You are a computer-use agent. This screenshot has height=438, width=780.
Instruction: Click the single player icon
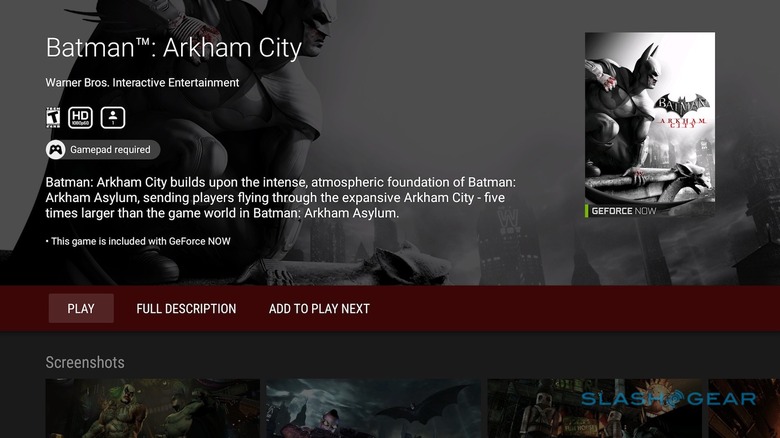click(x=113, y=117)
